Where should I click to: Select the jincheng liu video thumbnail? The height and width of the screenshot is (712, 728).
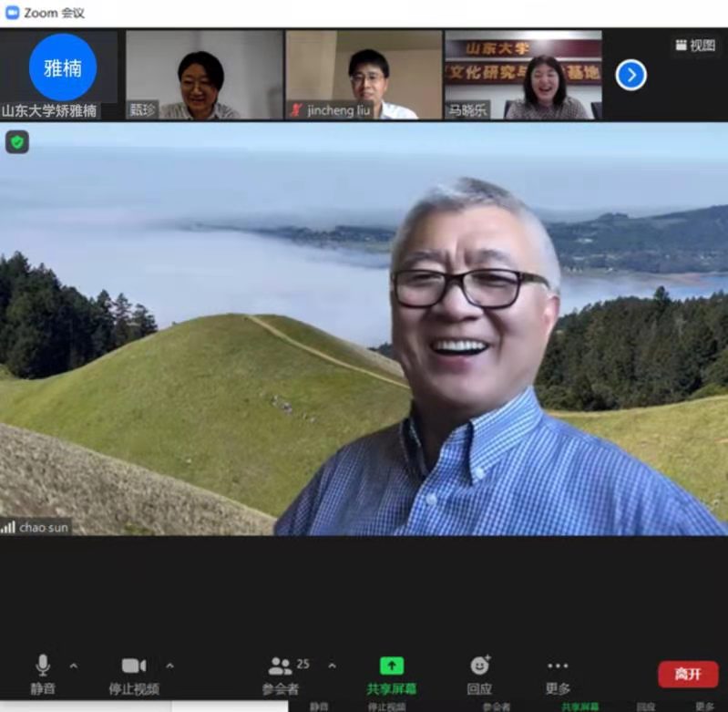pos(364,75)
